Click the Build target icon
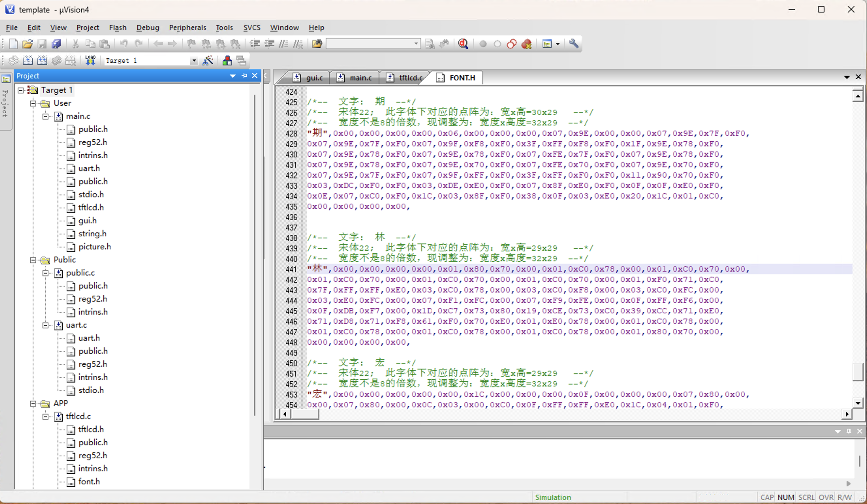Image resolution: width=867 pixels, height=504 pixels. 27,60
